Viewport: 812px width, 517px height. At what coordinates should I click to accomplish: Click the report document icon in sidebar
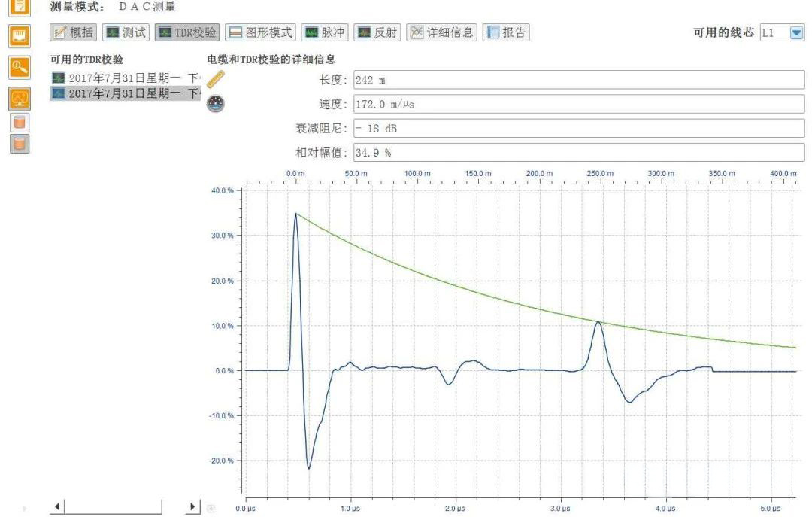pyautogui.click(x=19, y=9)
